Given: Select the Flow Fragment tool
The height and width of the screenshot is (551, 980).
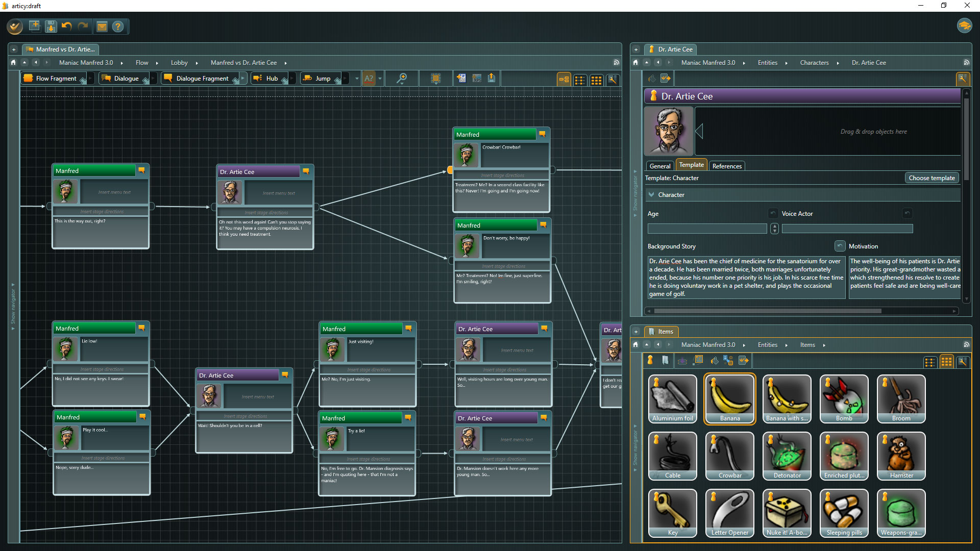Looking at the screenshot, I should pyautogui.click(x=53, y=79).
